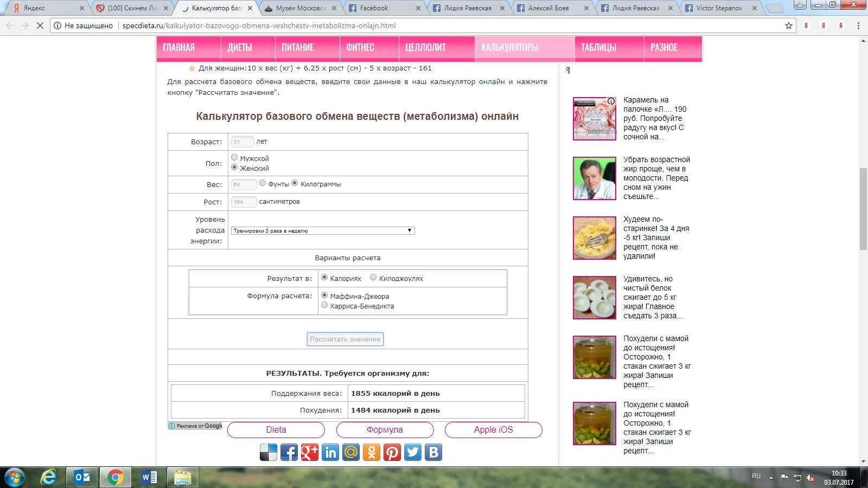Image resolution: width=868 pixels, height=488 pixels.
Task: Share page on Google Plus
Action: (x=310, y=452)
